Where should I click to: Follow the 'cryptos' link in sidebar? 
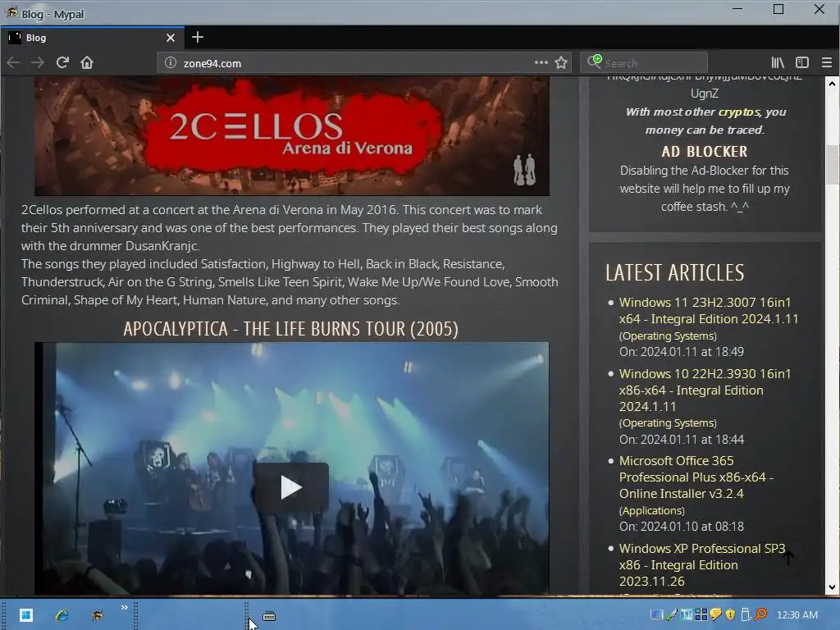click(739, 112)
